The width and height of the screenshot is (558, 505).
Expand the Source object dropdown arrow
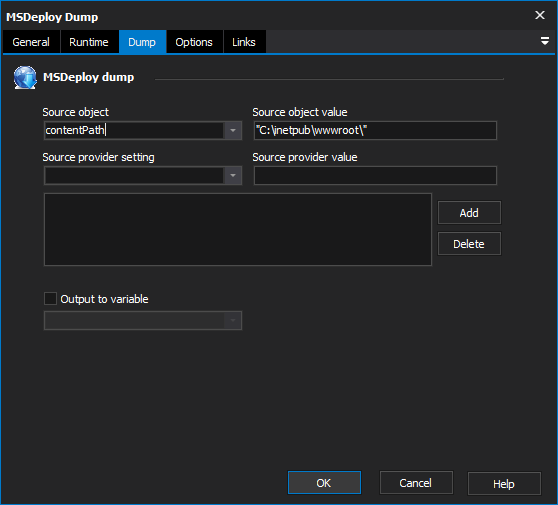[233, 130]
